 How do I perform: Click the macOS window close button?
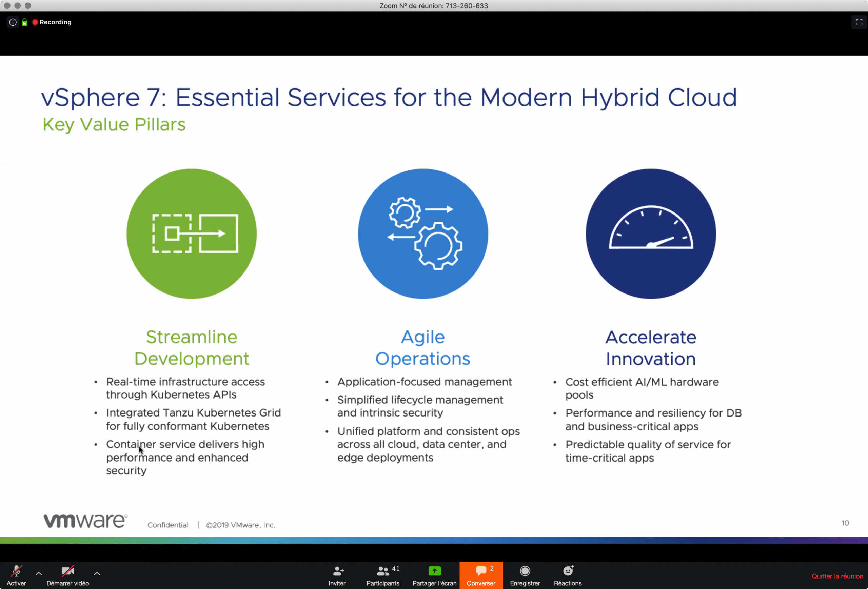point(7,6)
